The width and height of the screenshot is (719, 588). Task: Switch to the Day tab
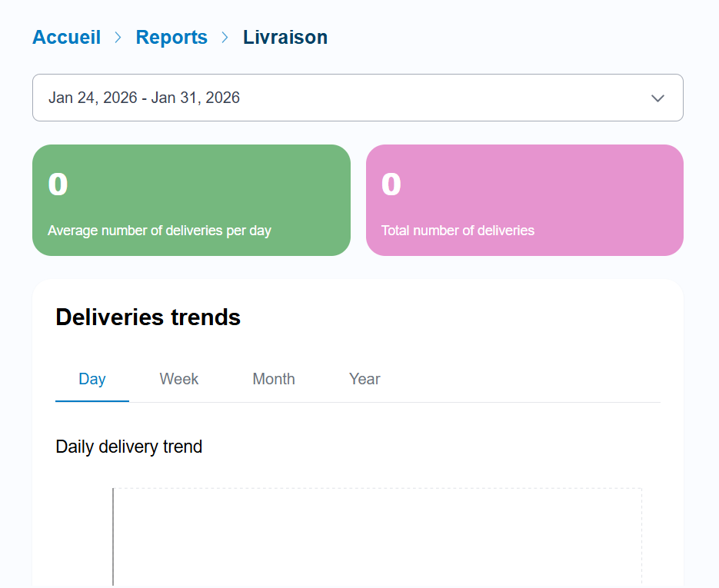[92, 379]
